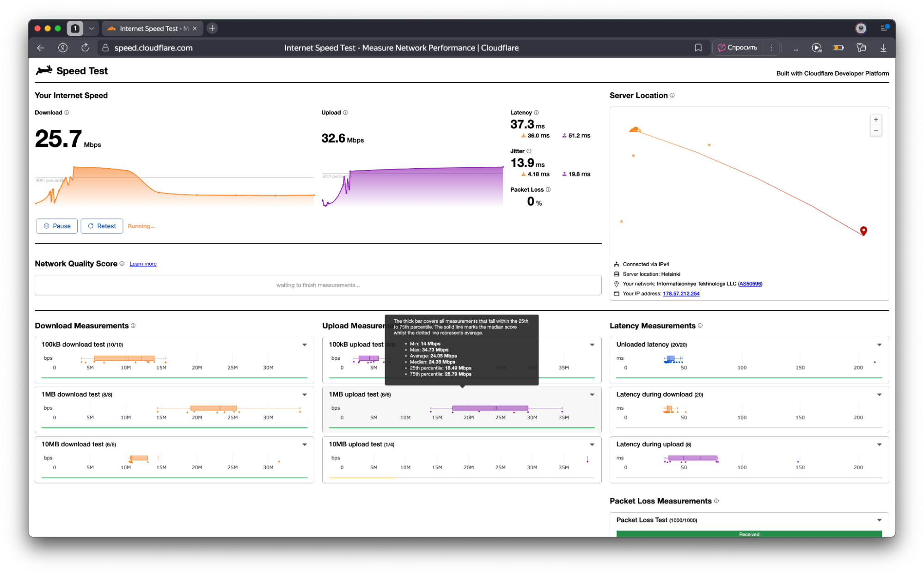The width and height of the screenshot is (924, 575).
Task: Click the speed.cloudflare.com address field
Action: [153, 48]
